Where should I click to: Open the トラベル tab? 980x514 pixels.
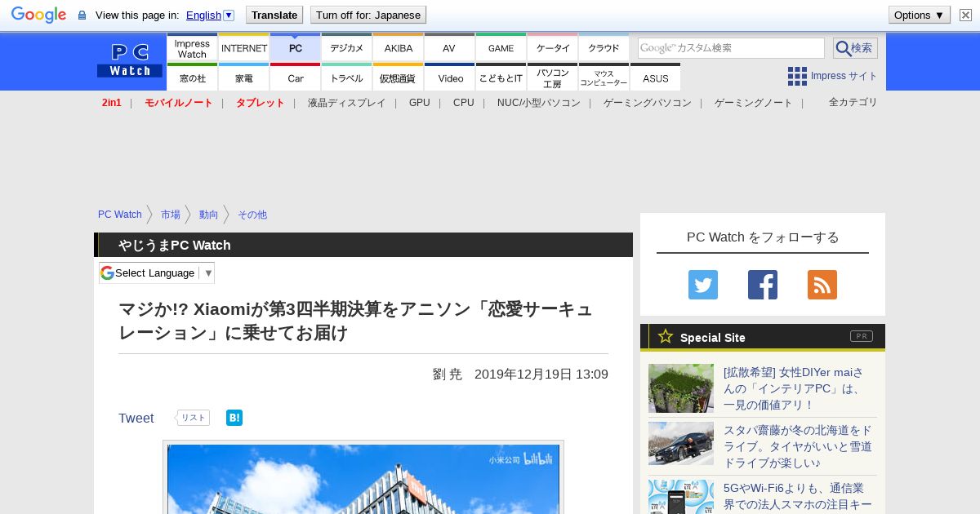point(347,78)
